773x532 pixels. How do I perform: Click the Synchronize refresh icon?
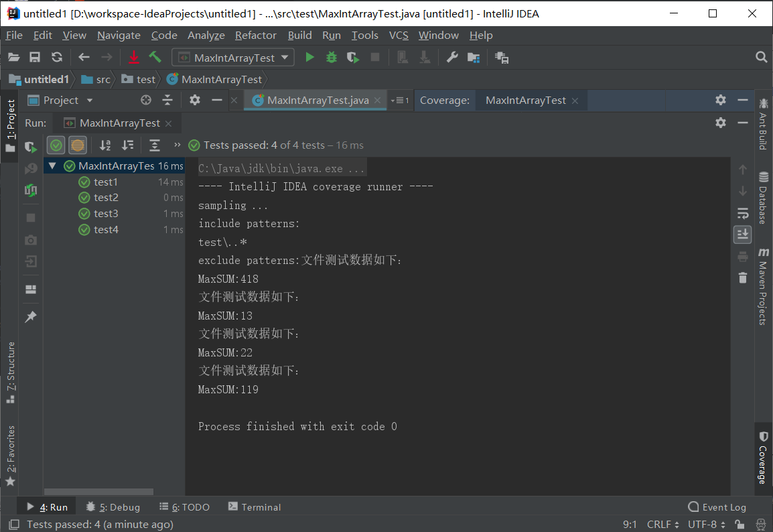(57, 57)
